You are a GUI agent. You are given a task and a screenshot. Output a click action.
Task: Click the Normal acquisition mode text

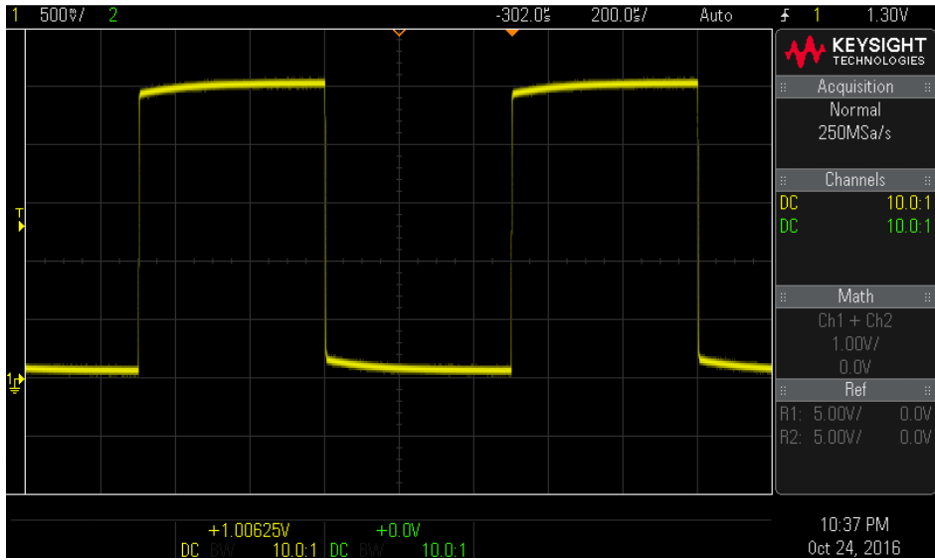855,109
